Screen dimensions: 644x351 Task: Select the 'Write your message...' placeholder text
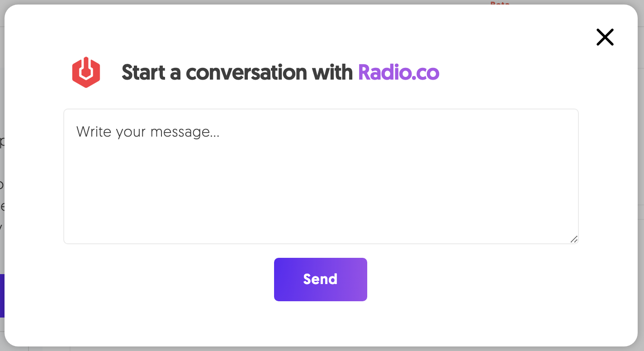pos(148,132)
